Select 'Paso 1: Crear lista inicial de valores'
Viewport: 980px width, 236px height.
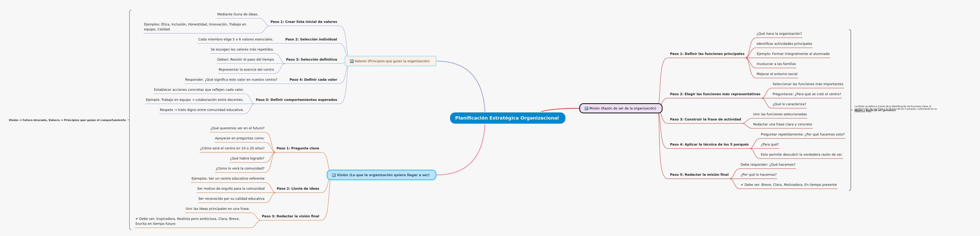(x=304, y=22)
